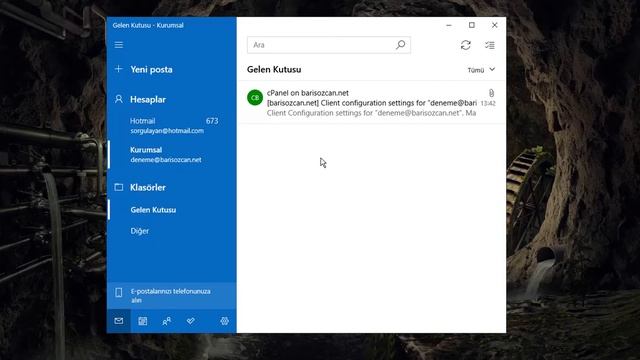The image size is (640, 360).
Task: Open the Hesaplar accounts section
Action: pos(148,100)
